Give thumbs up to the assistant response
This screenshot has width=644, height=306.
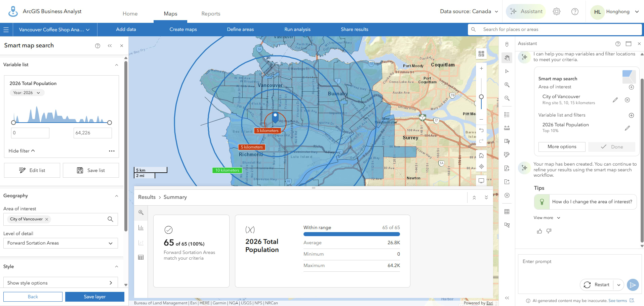point(539,231)
